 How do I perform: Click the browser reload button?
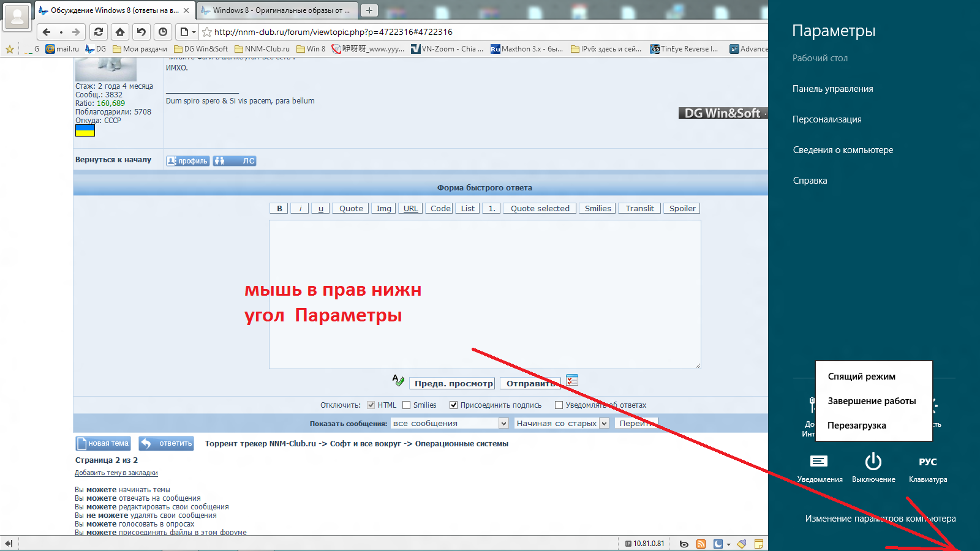coord(98,32)
